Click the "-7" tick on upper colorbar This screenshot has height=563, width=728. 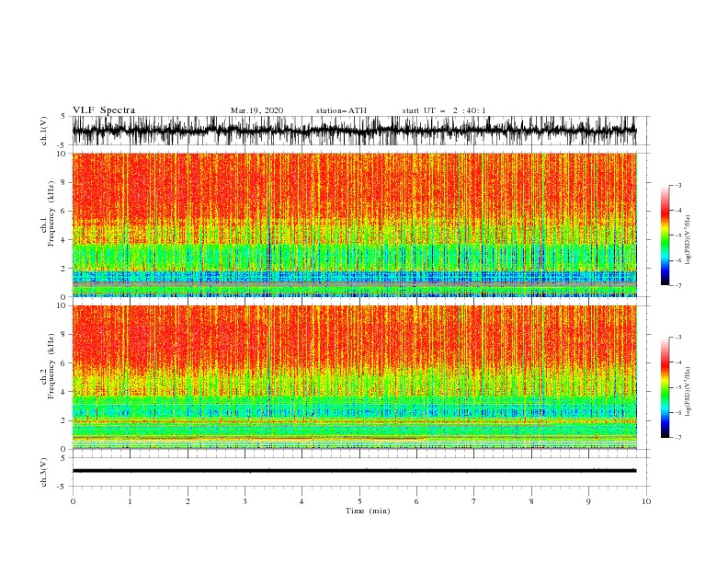[x=677, y=285]
